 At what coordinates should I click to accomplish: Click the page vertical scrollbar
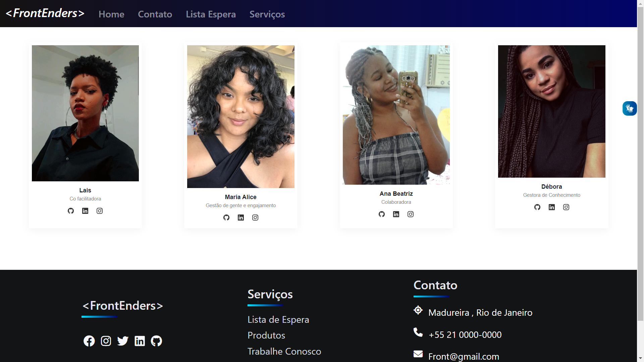tap(640, 168)
